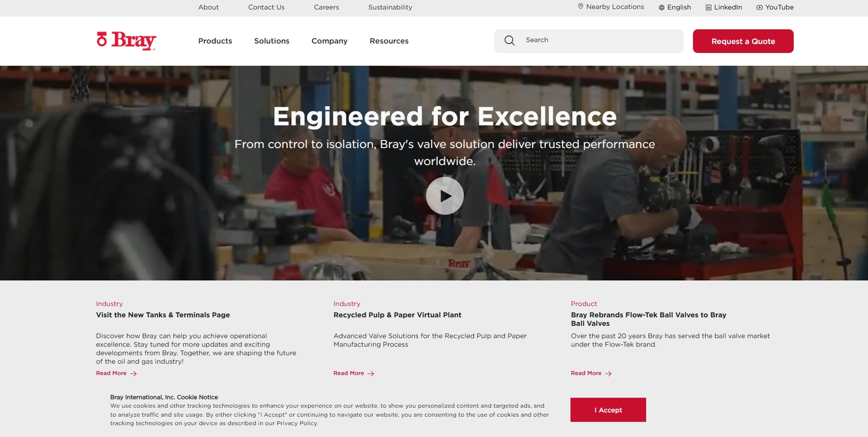868x437 pixels.
Task: Open the Sustainability link
Action: (390, 7)
